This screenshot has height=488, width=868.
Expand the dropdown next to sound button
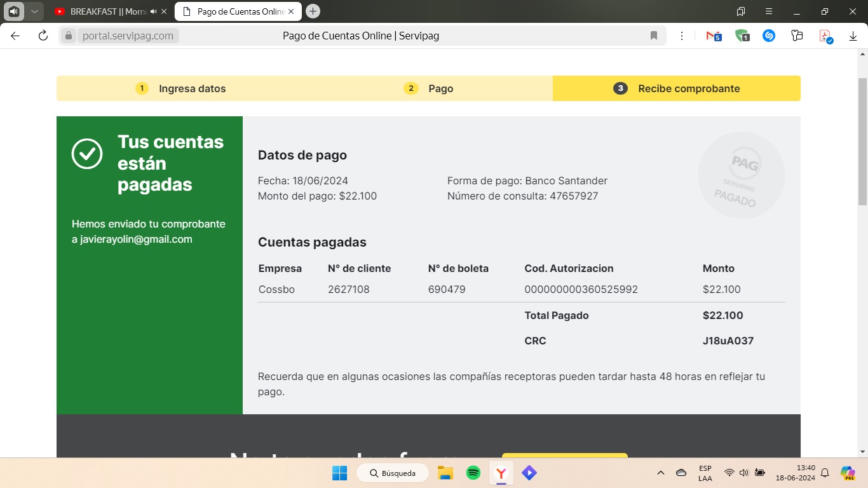(x=34, y=11)
